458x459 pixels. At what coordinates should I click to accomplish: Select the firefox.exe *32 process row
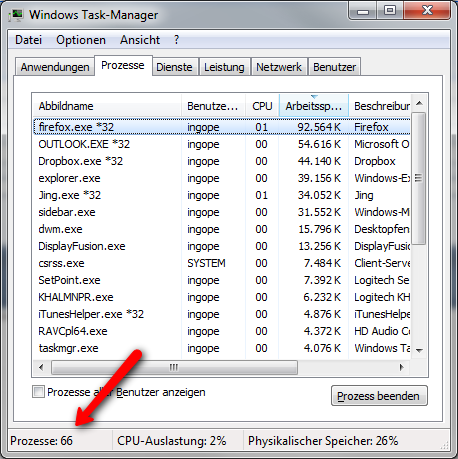point(222,127)
